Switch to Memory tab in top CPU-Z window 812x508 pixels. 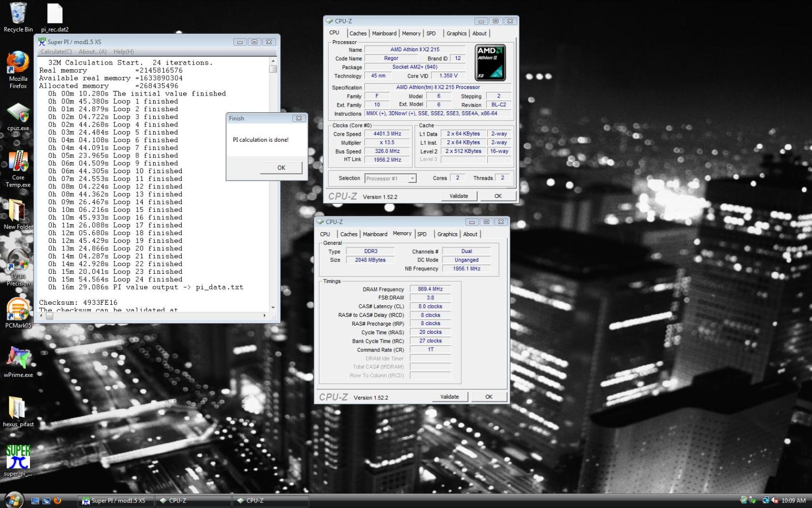point(411,34)
